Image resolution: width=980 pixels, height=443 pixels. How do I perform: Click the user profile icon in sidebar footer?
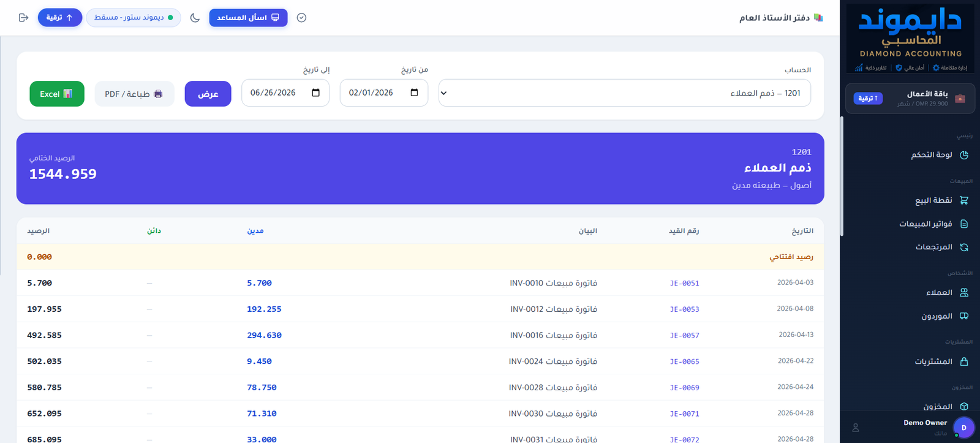coord(856,428)
